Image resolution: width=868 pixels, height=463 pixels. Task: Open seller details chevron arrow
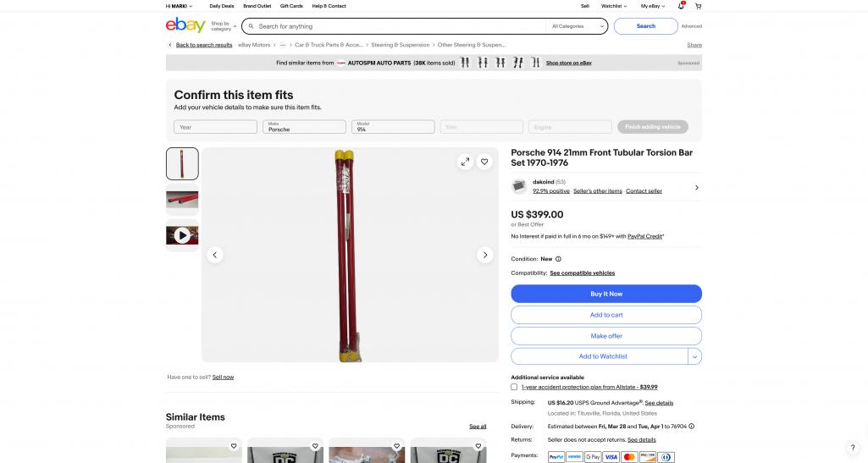(696, 188)
